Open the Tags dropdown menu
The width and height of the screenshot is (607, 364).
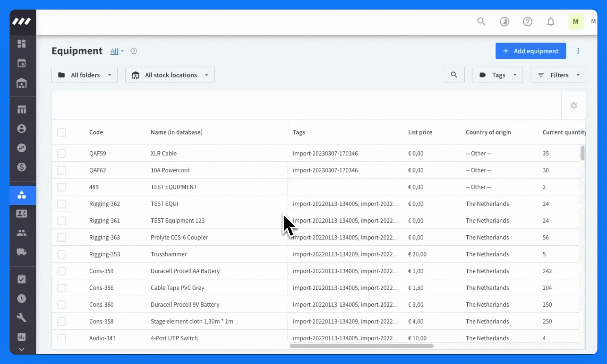pos(498,75)
